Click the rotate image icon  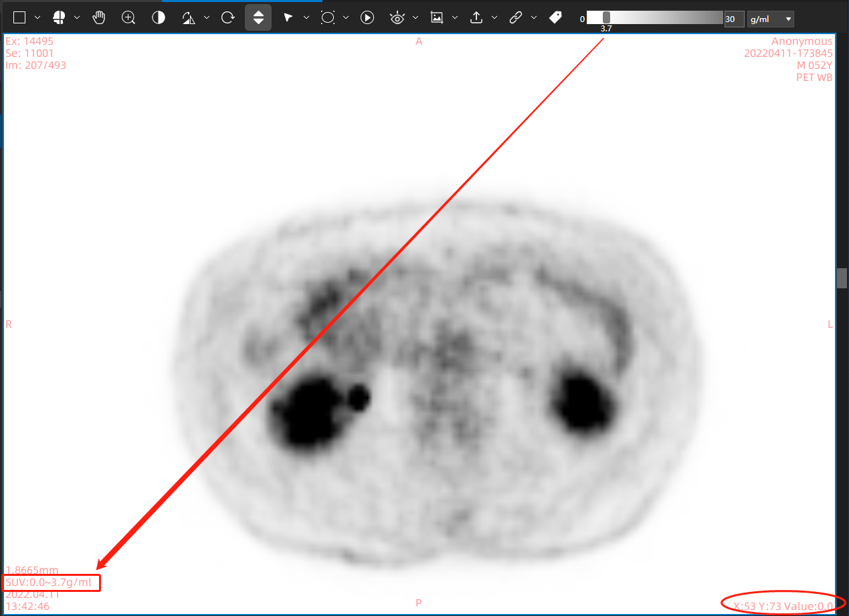pos(228,17)
